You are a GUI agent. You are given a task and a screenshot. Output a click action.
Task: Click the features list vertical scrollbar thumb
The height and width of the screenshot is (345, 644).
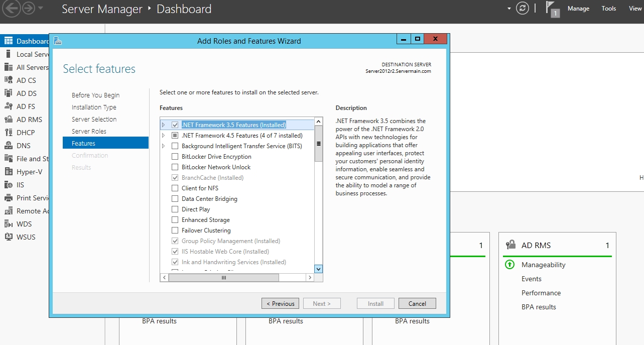318,144
